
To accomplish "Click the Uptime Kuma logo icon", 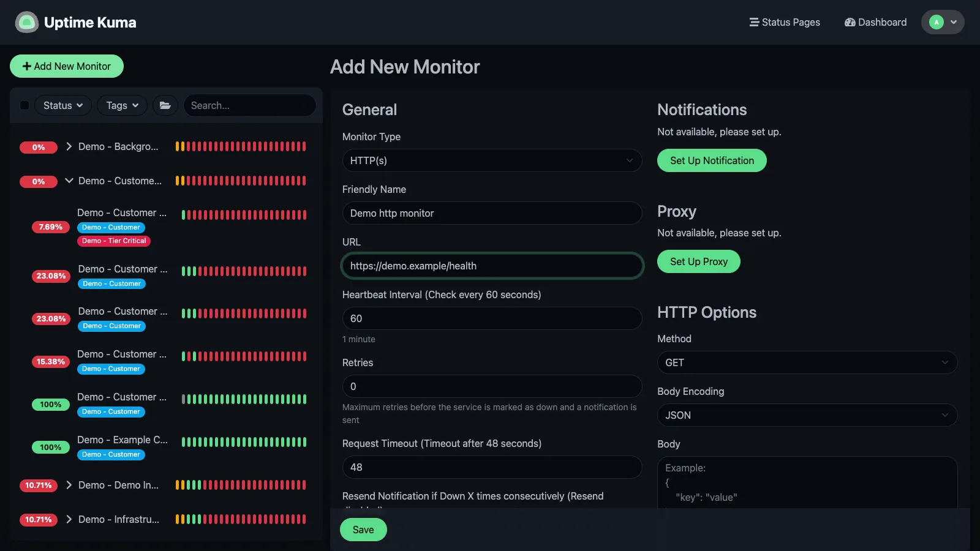I will tap(26, 23).
